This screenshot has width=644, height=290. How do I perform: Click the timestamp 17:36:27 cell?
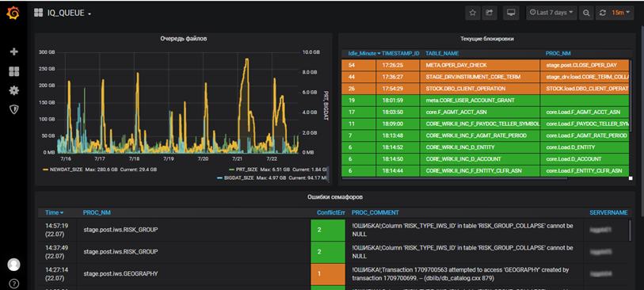click(398, 77)
